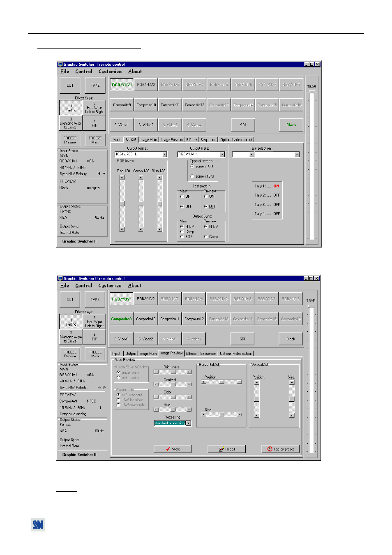
Task: Set Preview test pattern OFF in Output-tab window
Action: click(206, 206)
